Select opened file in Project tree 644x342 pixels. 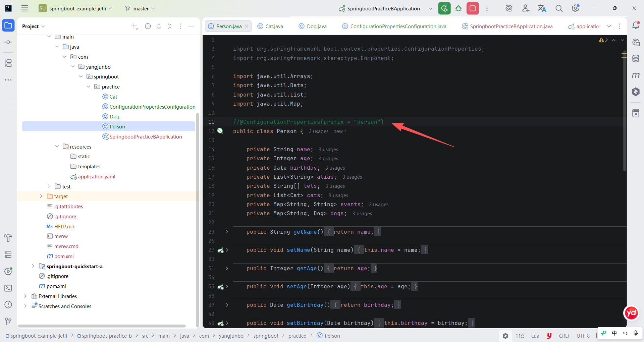(148, 26)
